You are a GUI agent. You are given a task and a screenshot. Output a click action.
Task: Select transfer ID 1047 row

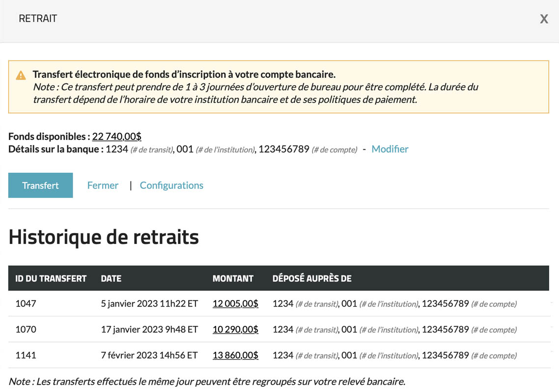click(x=26, y=304)
